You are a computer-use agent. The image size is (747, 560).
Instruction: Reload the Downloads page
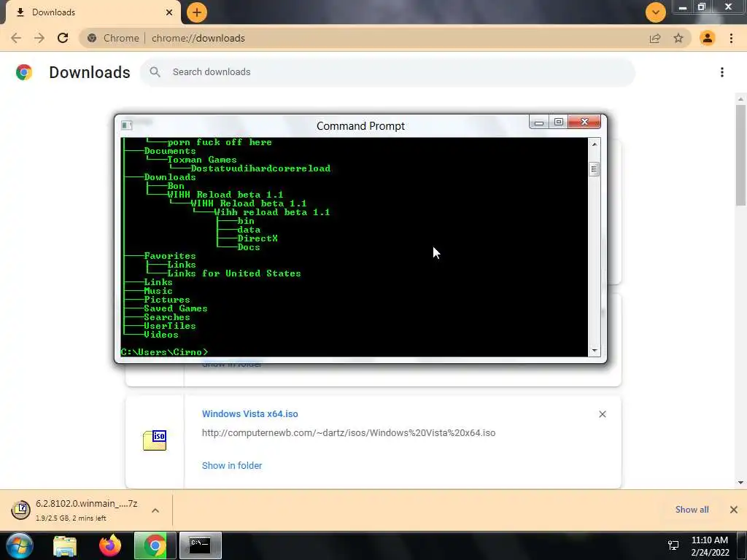point(63,38)
